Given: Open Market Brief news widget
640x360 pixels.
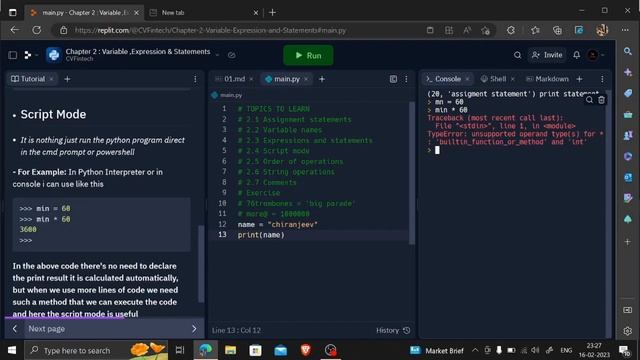Looking at the screenshot, I should click(436, 350).
